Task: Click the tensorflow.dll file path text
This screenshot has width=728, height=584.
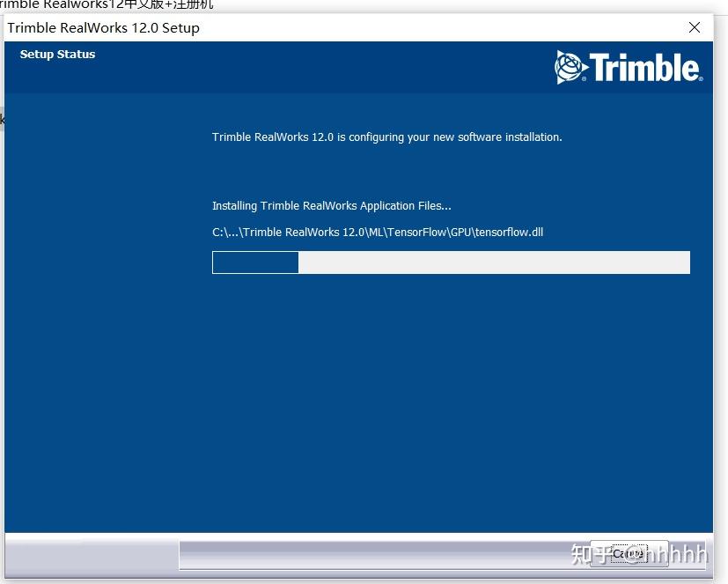Action: (x=377, y=232)
